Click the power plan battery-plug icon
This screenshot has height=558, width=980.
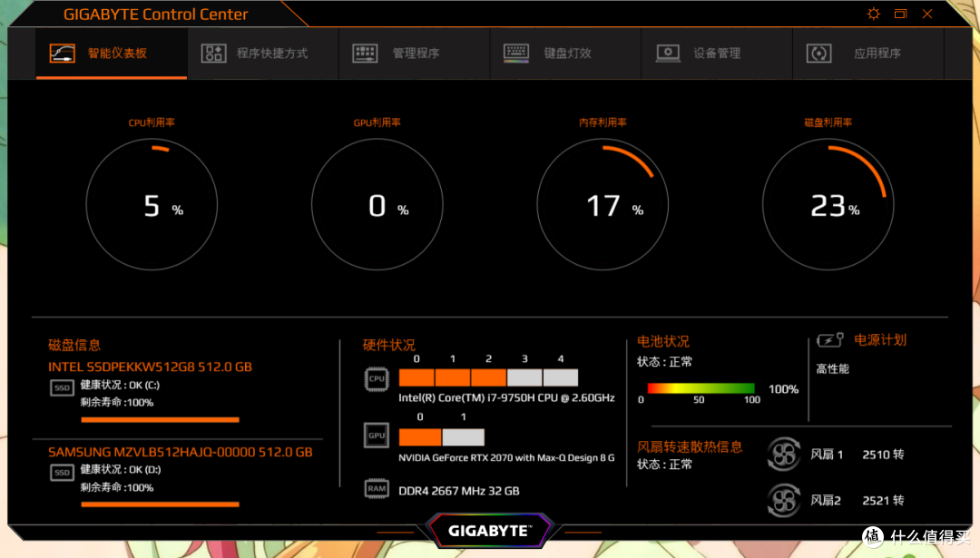click(830, 340)
